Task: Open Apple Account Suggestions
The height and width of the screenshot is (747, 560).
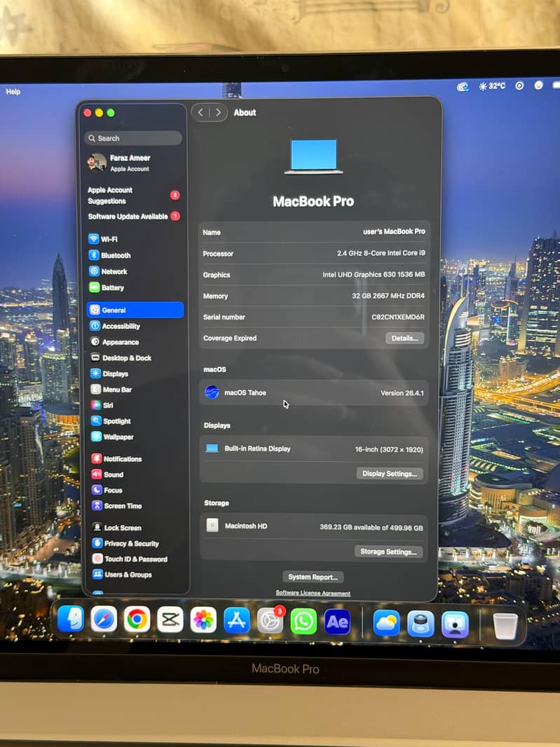Action: [x=133, y=196]
